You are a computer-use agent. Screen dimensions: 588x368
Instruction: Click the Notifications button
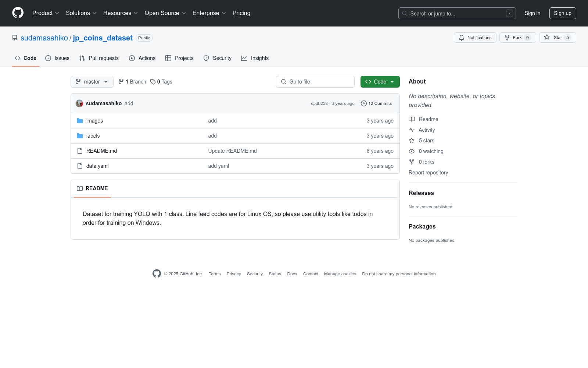click(475, 38)
